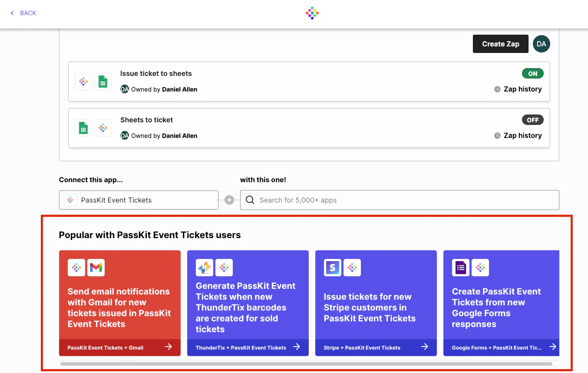Screen dimensions: 588x373
Task: Click arrow on Google Forms + PassKit footer
Action: pos(553,347)
